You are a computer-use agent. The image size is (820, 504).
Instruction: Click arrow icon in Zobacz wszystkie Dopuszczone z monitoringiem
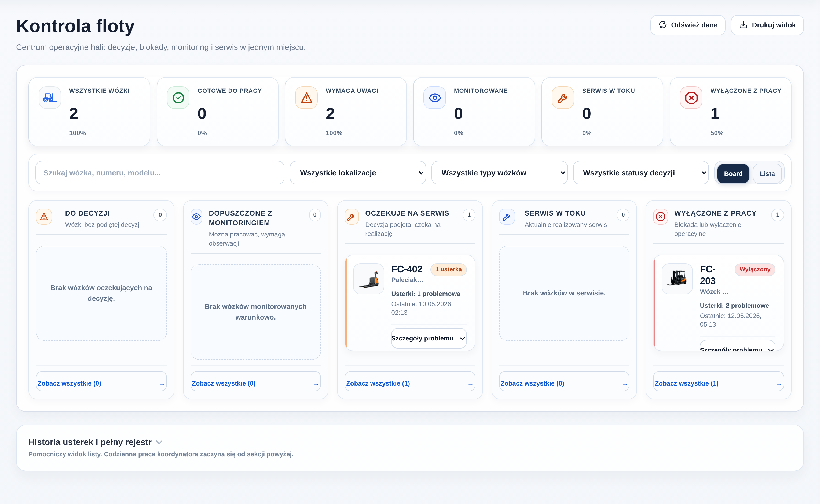(316, 384)
